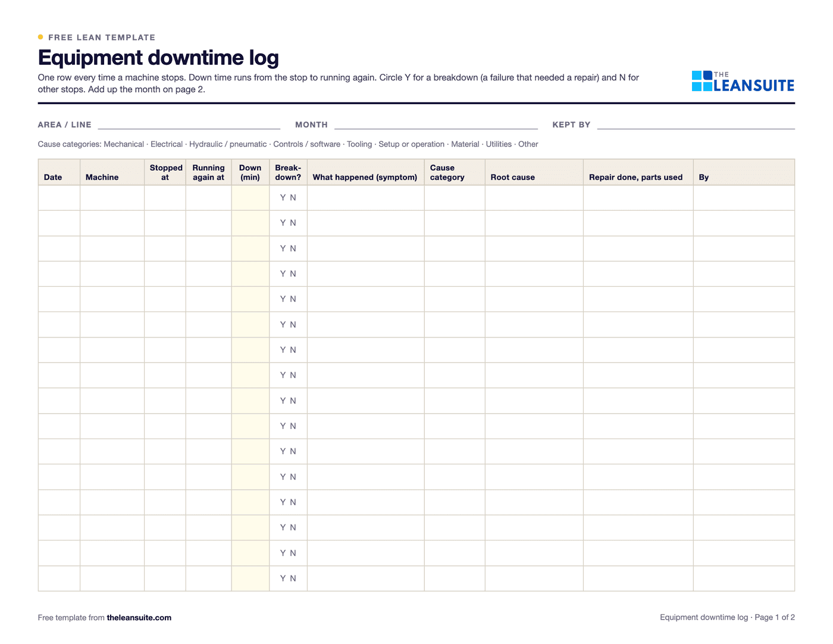This screenshot has width=833, height=644.
Task: Click the Electrical cause category
Action: click(167, 144)
